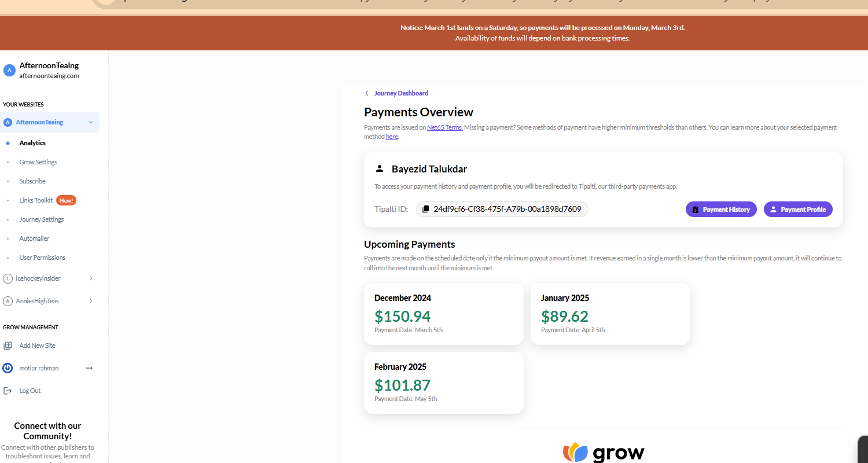Open Grow Settings in the sidebar
The image size is (868, 463).
click(38, 162)
